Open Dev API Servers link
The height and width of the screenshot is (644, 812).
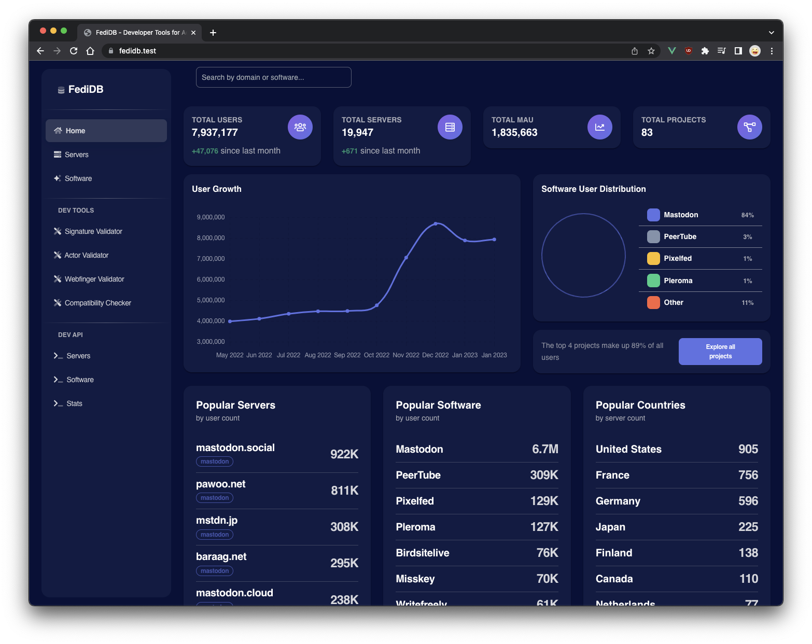tap(106, 356)
